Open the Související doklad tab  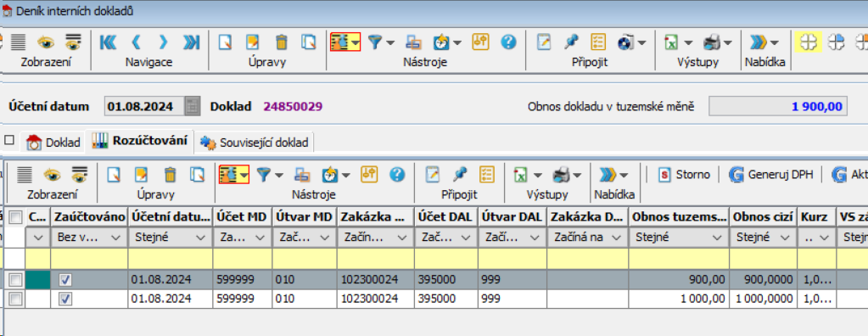click(255, 143)
